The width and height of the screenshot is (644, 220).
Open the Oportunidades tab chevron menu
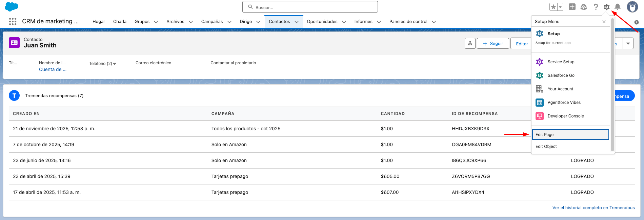tap(344, 22)
